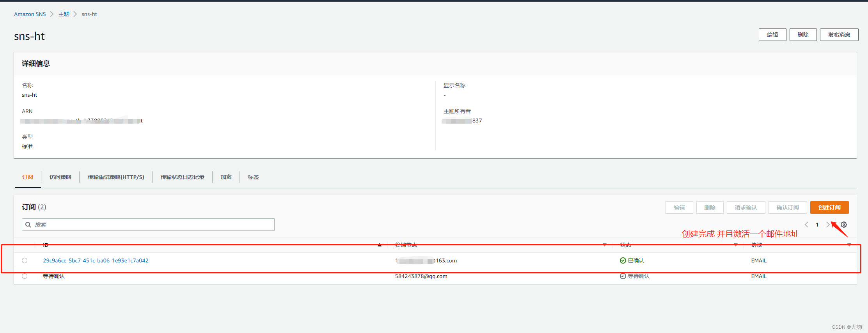
Task: Go to the previous subscriptions page arrow
Action: (x=806, y=225)
